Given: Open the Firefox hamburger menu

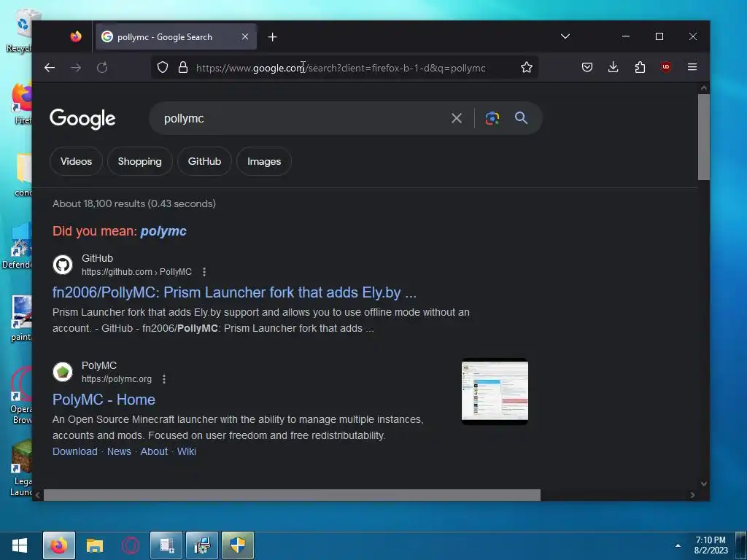Looking at the screenshot, I should pyautogui.click(x=692, y=67).
